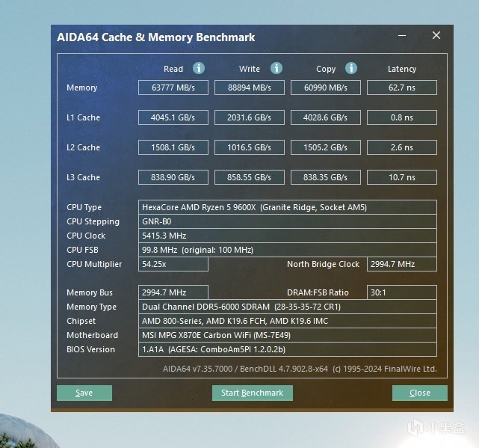Select L2 Cache Copy value 1505.2 GB/s
Screen dimensions: 479x448
326,147
